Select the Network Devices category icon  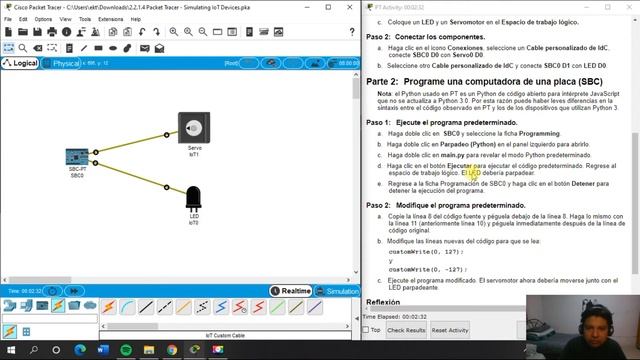coord(10,305)
